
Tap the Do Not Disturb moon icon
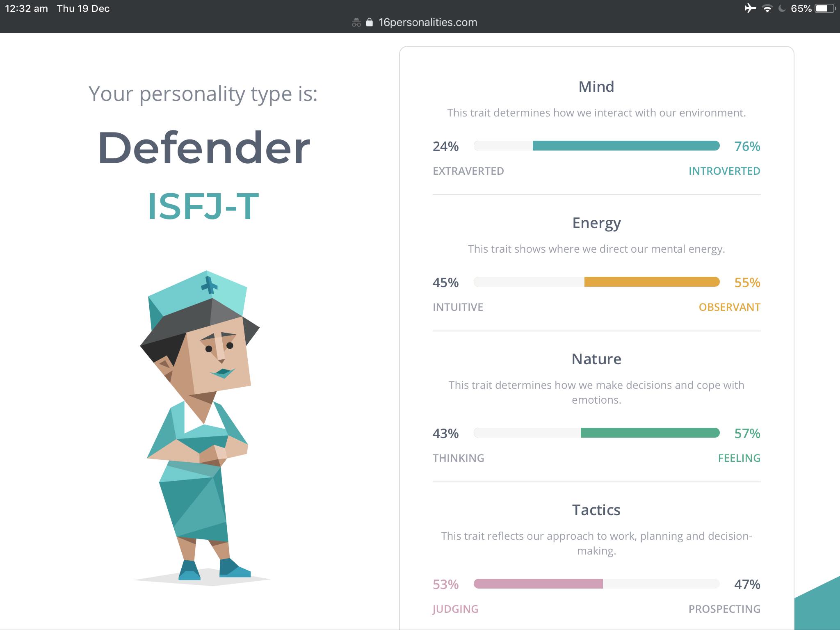click(782, 9)
